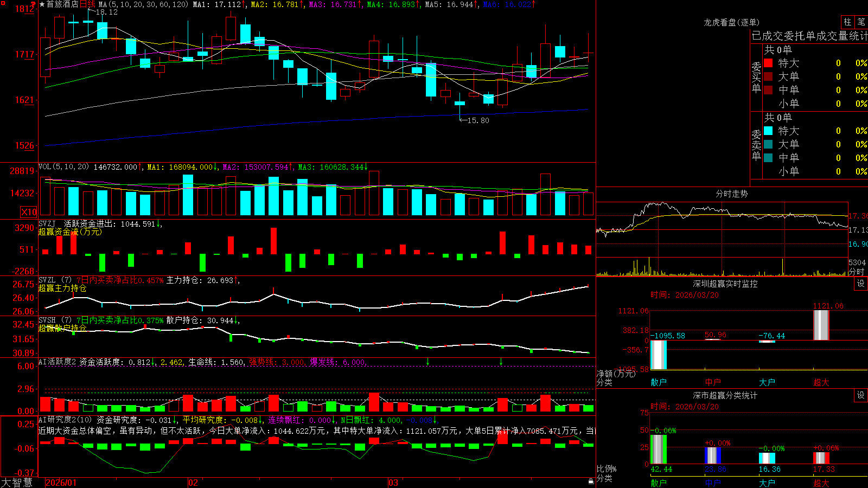
Task: Click the 分时走势 panel title
Action: pos(732,194)
